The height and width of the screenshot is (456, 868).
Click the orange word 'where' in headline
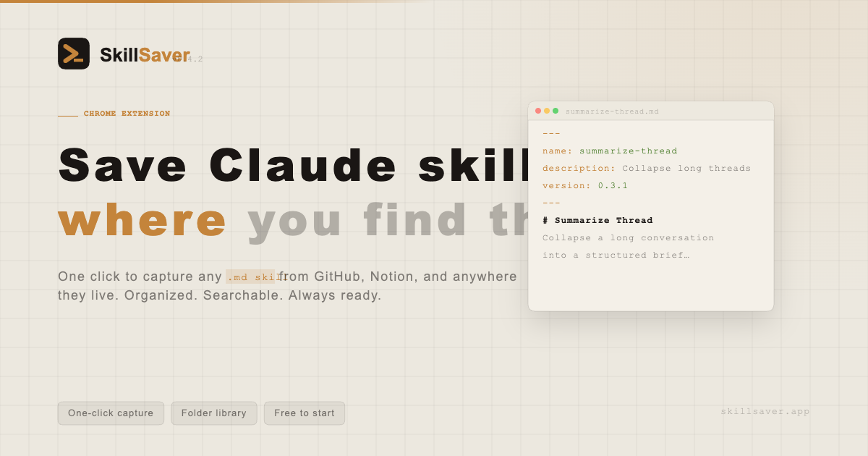[x=142, y=220]
